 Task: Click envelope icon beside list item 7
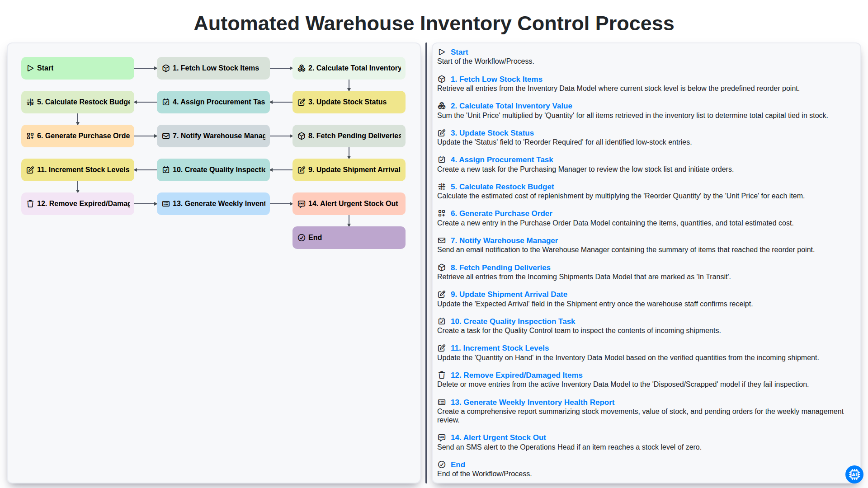(442, 240)
